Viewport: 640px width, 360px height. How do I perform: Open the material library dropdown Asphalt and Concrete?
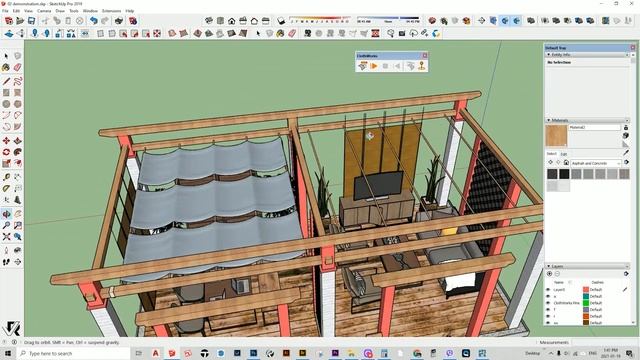pyautogui.click(x=596, y=163)
